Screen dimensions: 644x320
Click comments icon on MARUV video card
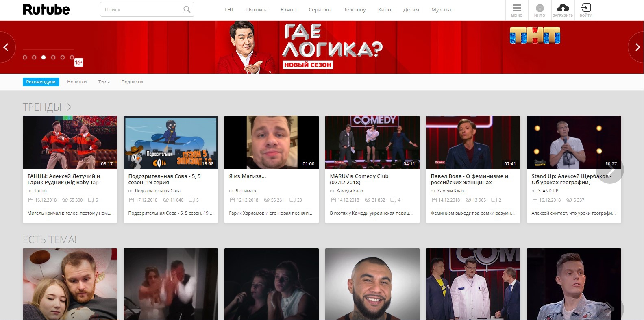[x=393, y=200]
